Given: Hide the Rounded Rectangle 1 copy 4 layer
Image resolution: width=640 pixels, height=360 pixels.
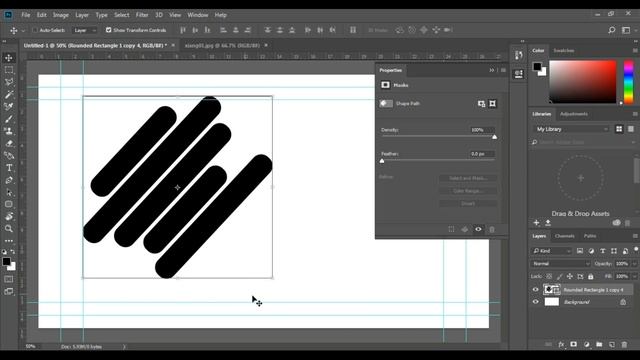Looking at the screenshot, I should coord(536,290).
